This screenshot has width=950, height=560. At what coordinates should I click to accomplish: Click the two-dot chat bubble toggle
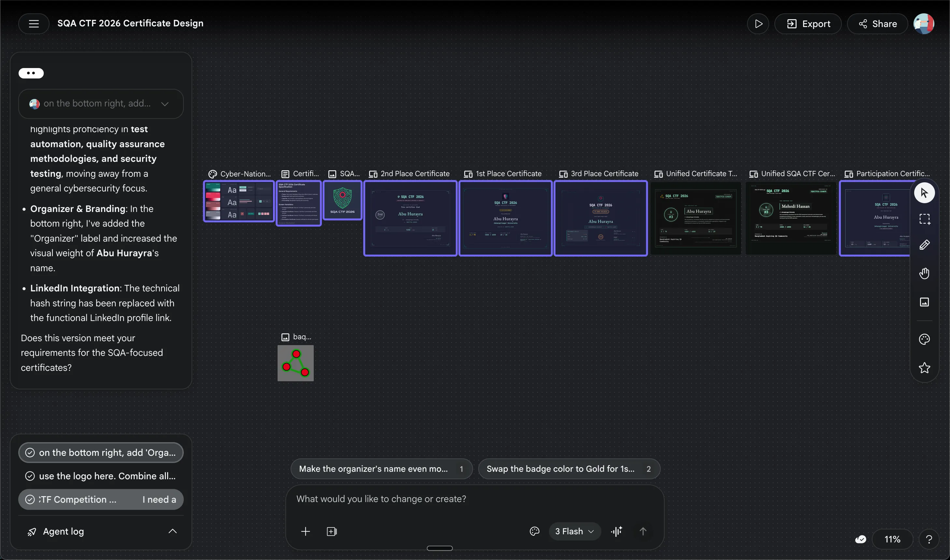31,73
